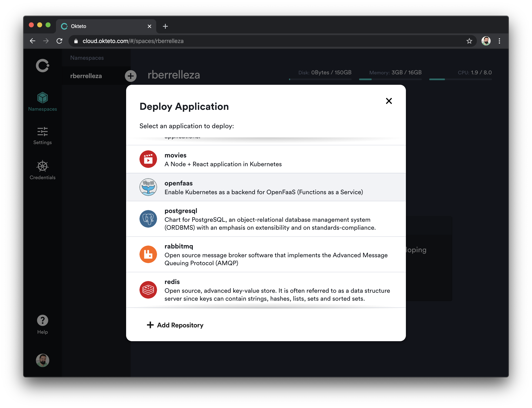Click the rabbitmq description text
This screenshot has width=532, height=408.
tap(276, 259)
